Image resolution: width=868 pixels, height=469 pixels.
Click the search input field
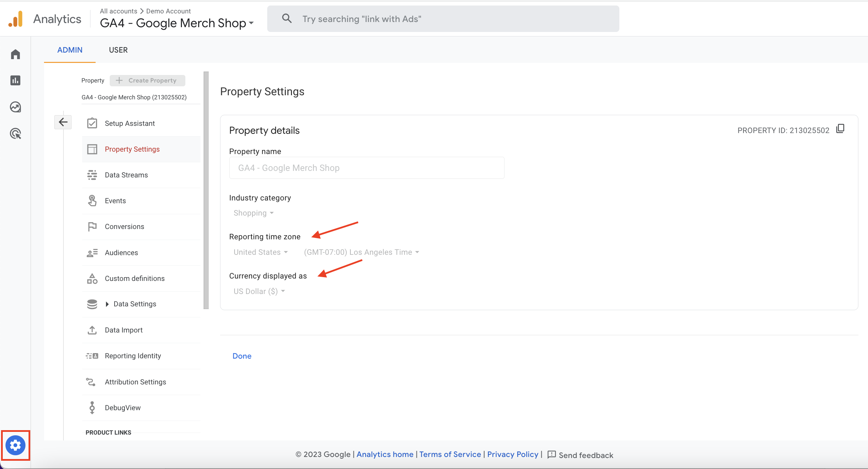[443, 19]
